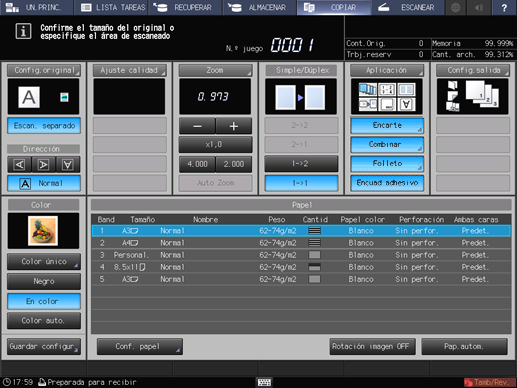
Task: Expand the Config. original menu
Action: coord(44,70)
